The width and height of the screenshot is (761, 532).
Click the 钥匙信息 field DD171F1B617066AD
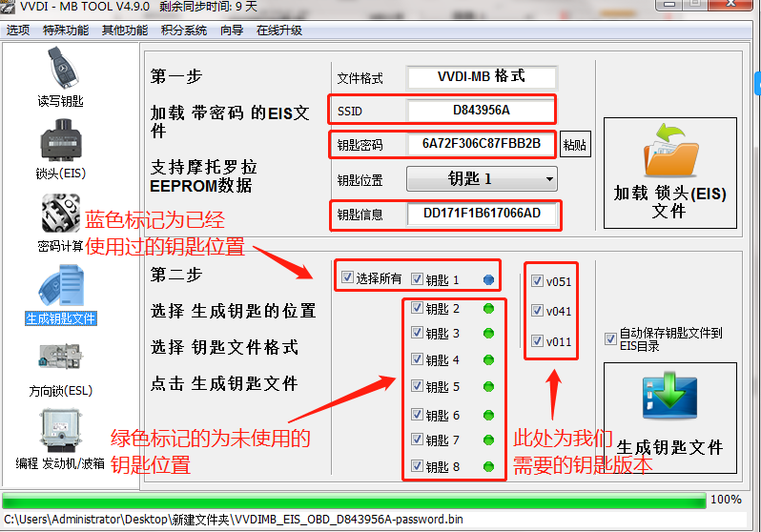(x=483, y=214)
